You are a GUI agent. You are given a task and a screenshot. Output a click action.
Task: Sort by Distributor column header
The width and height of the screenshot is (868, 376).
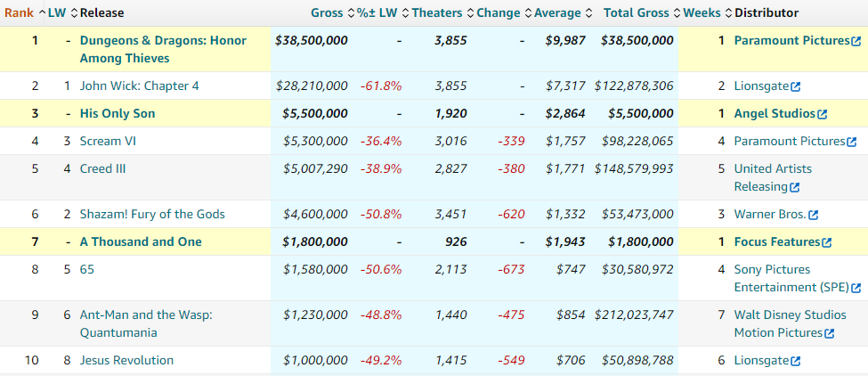pyautogui.click(x=767, y=12)
